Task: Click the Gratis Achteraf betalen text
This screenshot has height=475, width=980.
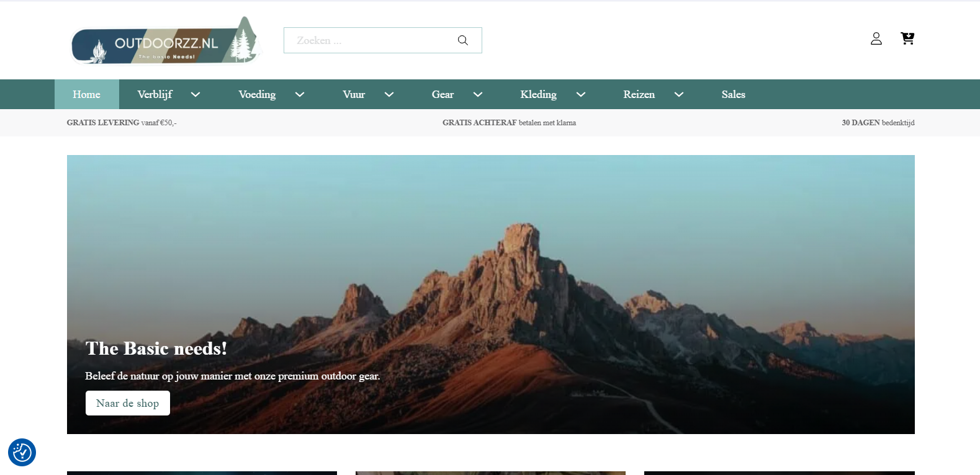Action: [x=509, y=123]
